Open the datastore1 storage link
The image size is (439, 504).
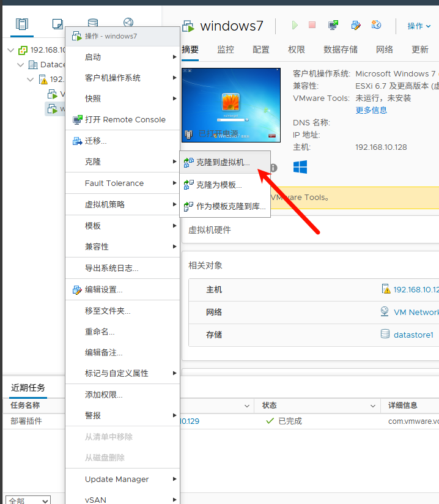click(x=413, y=335)
